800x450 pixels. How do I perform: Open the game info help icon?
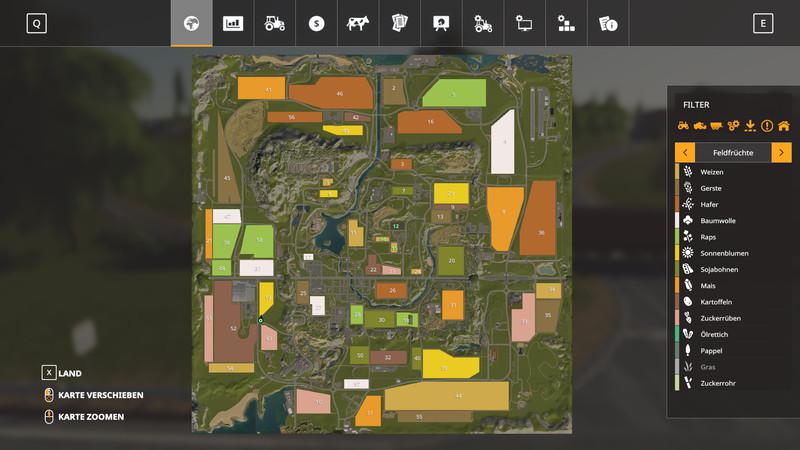click(607, 23)
